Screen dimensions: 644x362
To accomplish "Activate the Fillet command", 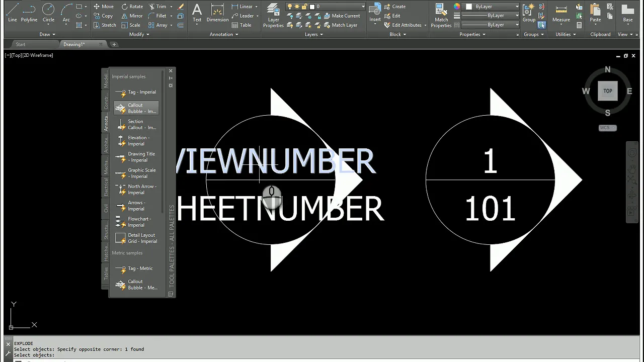I will coord(157,16).
